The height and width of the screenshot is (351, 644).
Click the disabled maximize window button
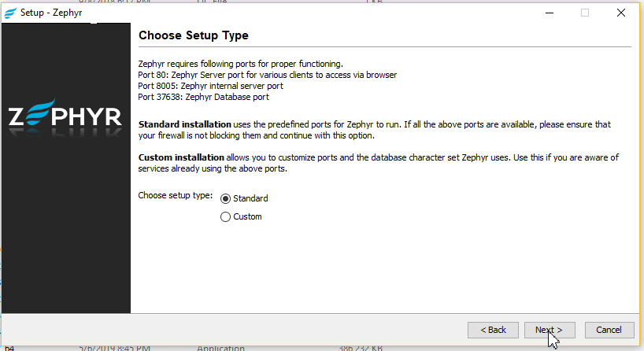click(585, 12)
